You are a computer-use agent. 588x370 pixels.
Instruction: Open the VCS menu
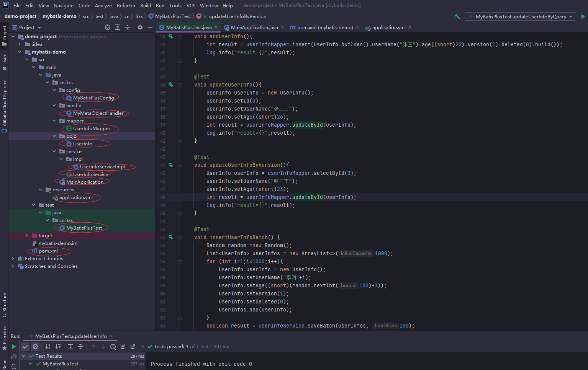[191, 5]
